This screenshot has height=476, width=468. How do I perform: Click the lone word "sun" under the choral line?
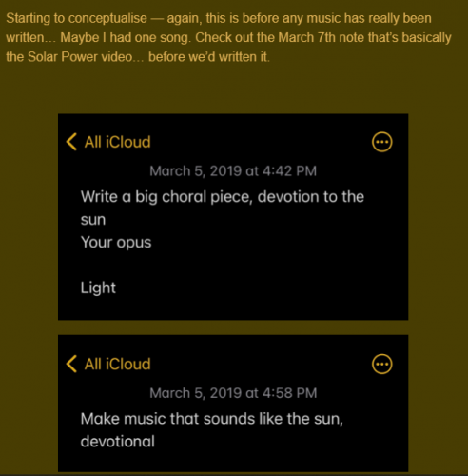pyautogui.click(x=93, y=220)
